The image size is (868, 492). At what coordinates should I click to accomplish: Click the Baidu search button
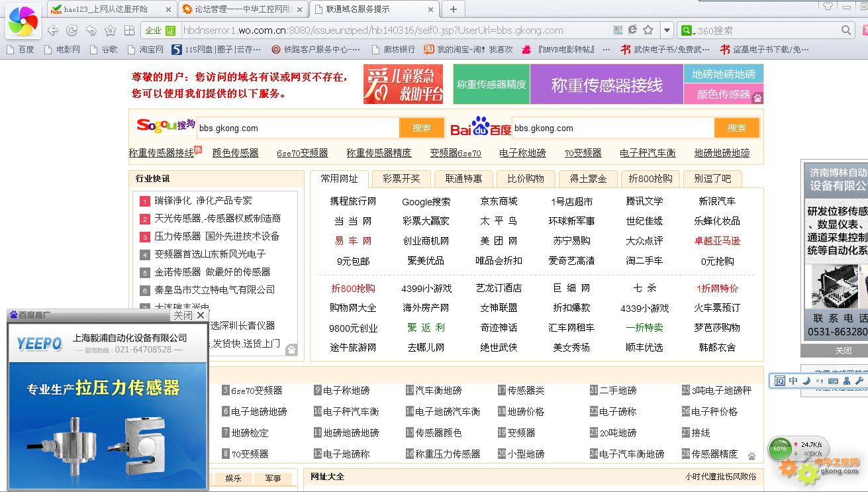pyautogui.click(x=736, y=128)
